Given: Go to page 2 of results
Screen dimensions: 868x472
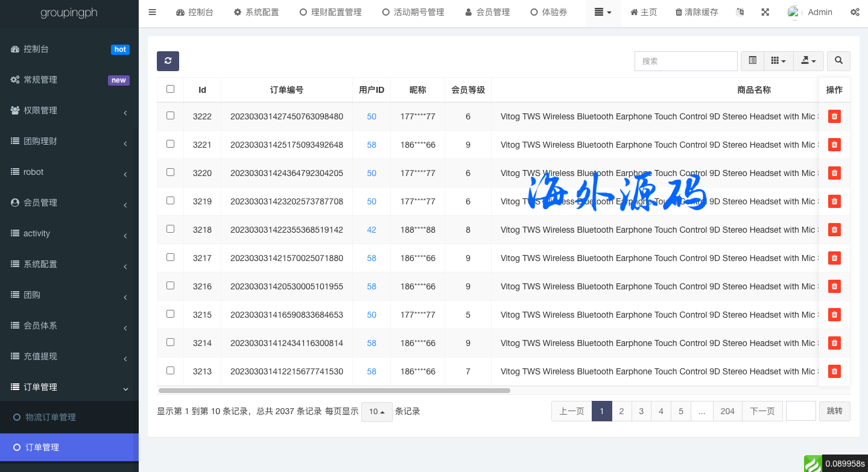Looking at the screenshot, I should 621,411.
